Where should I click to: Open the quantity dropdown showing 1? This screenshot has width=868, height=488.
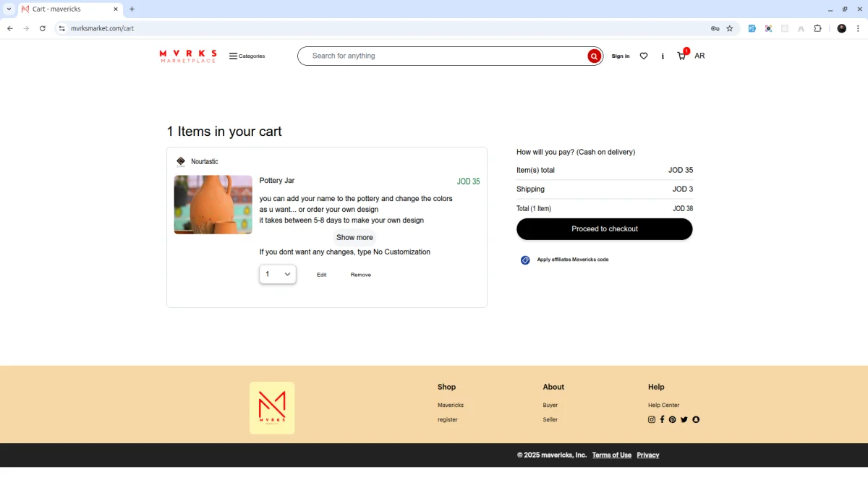coord(278,274)
